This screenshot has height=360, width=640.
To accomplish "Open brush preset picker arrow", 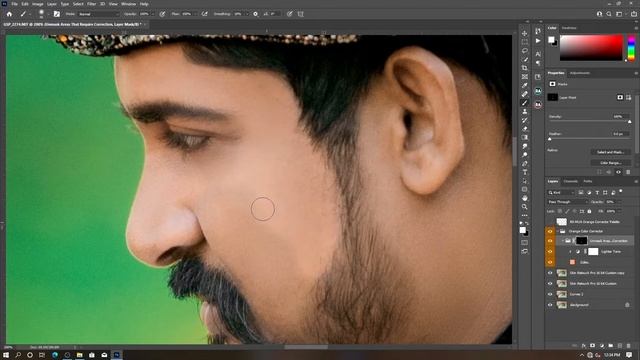I will coord(48,14).
